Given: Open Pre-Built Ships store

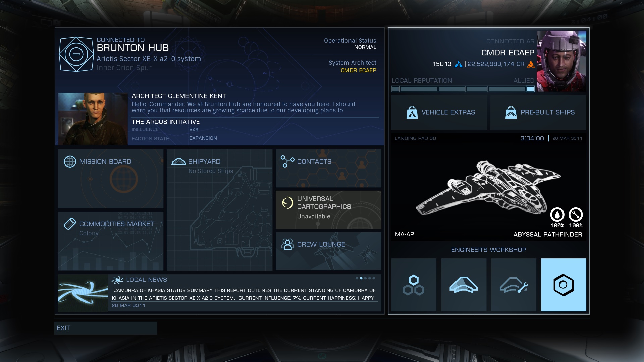Looking at the screenshot, I should pos(538,112).
